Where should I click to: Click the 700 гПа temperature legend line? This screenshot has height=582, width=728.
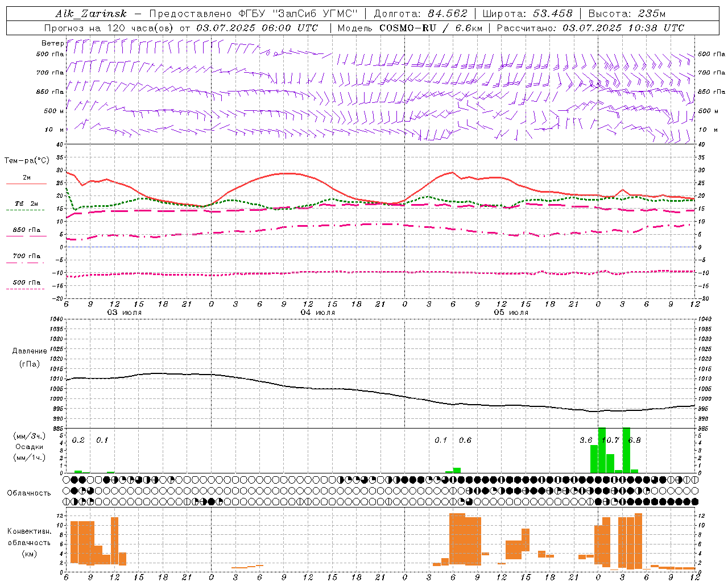coord(25,263)
